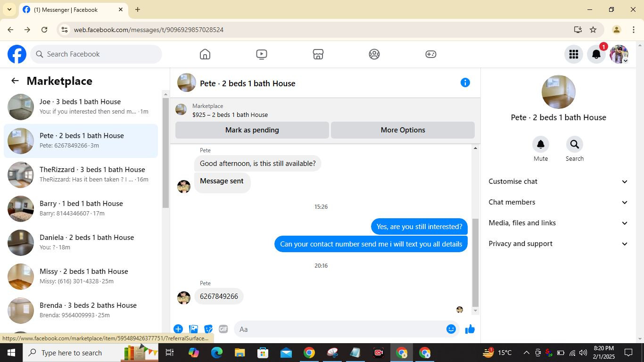Click the message input field
Screen dimensions: 644x362
339,329
